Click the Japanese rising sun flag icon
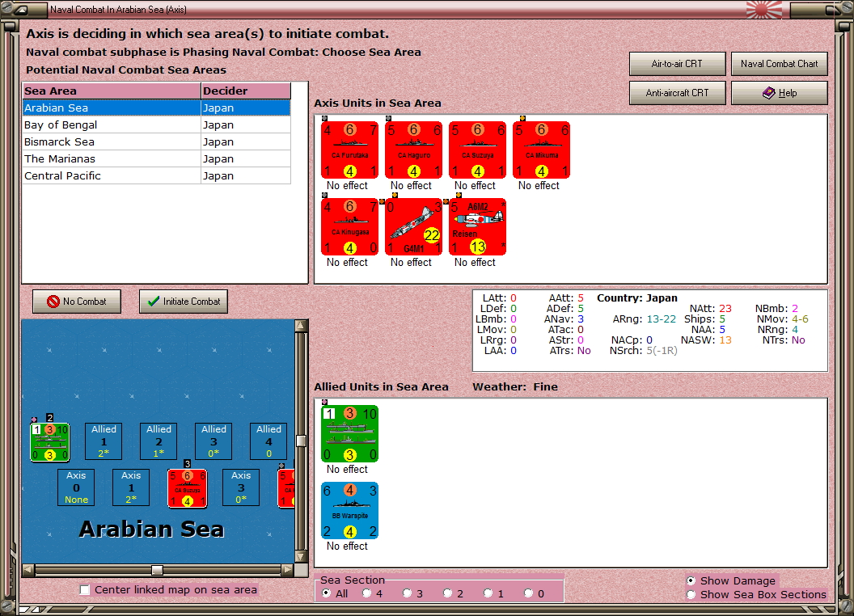Viewport: 854px width, 616px height. 763,9
